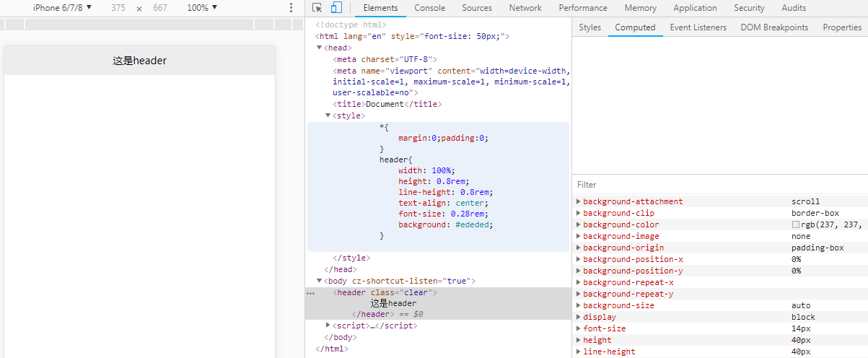The height and width of the screenshot is (358, 868).
Task: Click the text-align: center CSS text
Action: coord(444,203)
